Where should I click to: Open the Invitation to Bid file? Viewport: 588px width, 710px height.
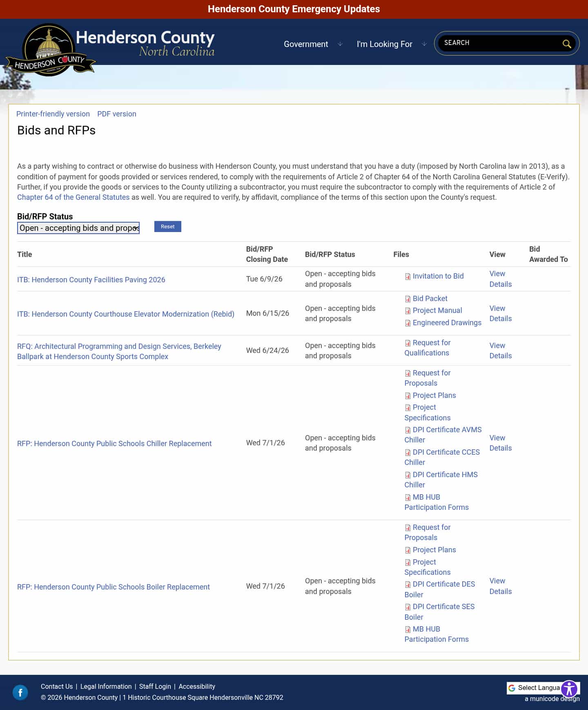point(438,276)
